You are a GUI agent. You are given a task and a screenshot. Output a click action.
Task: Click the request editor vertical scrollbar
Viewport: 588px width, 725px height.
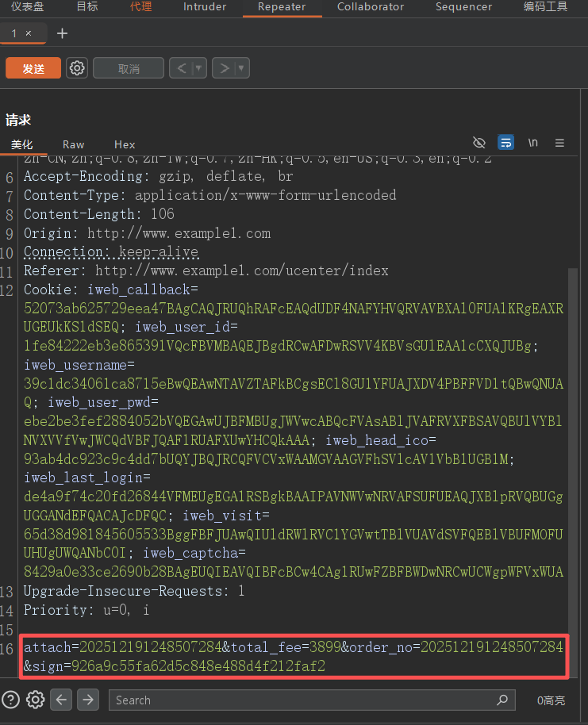click(x=573, y=472)
